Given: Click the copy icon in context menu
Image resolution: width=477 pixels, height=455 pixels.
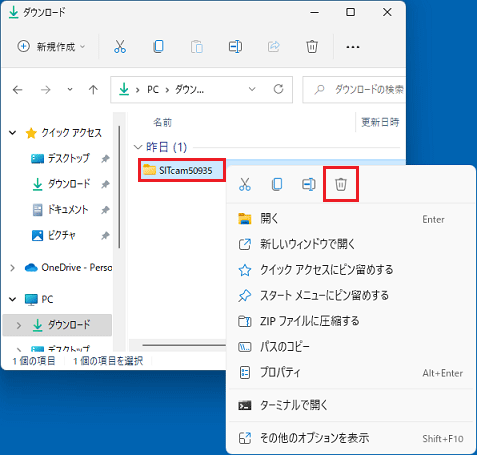Looking at the screenshot, I should (277, 184).
